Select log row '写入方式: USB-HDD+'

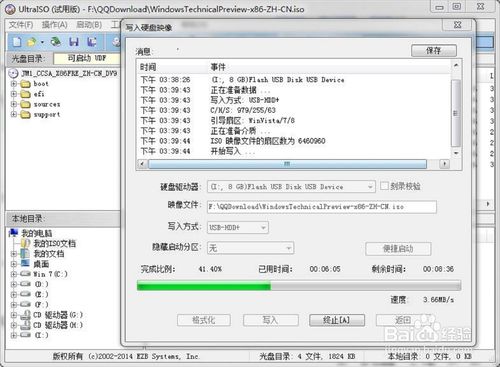244,100
